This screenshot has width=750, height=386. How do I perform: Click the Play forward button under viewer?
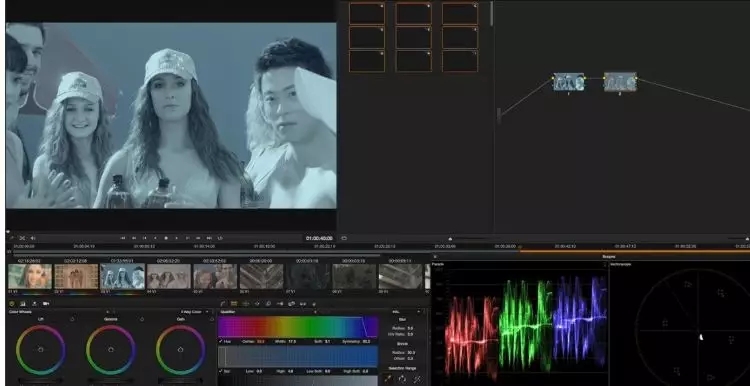coord(176,238)
